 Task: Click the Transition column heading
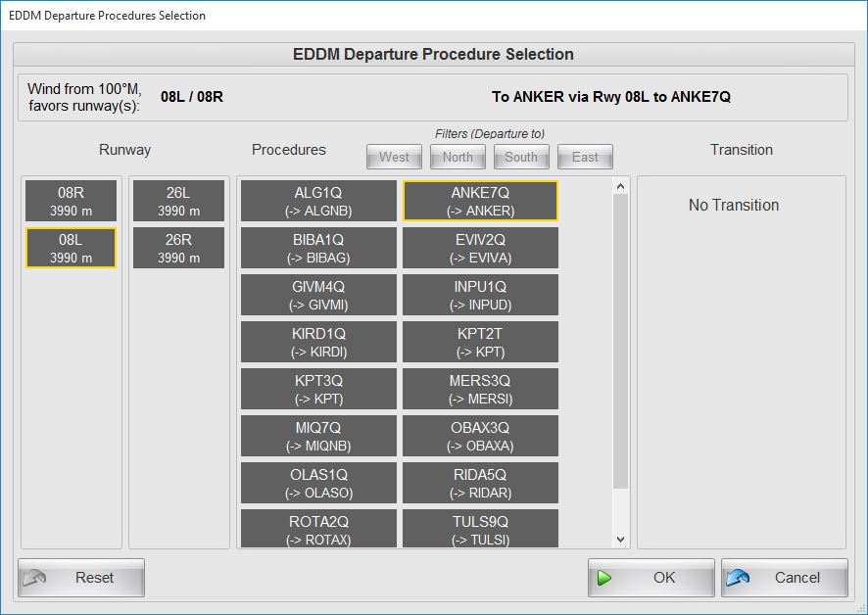click(x=742, y=150)
